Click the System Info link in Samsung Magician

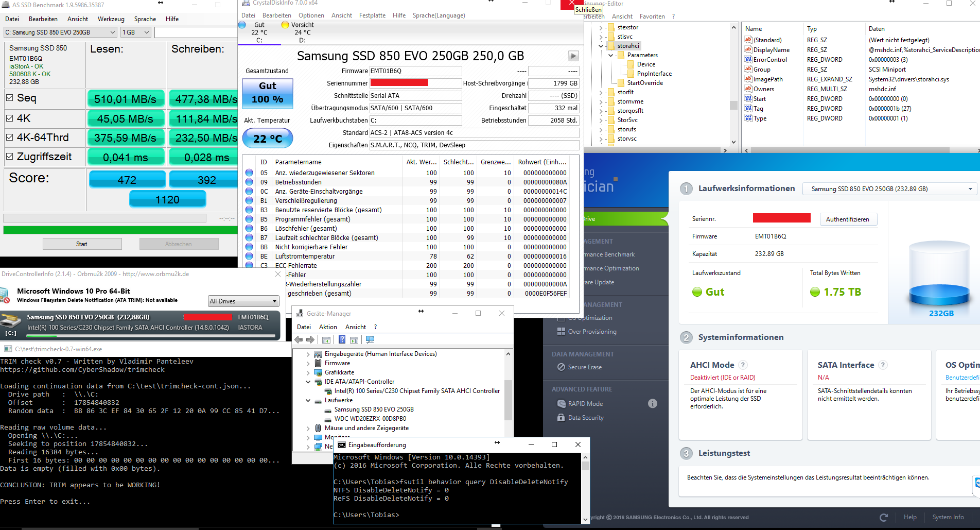click(x=948, y=517)
